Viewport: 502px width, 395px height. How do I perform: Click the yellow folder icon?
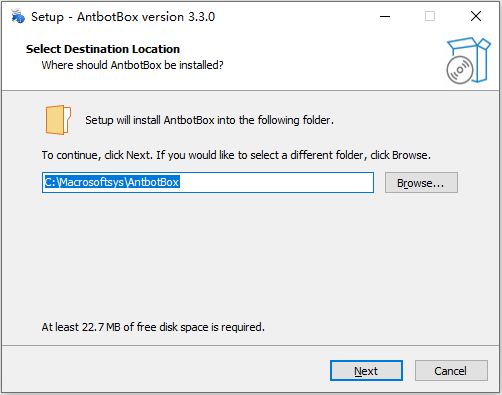coord(58,120)
